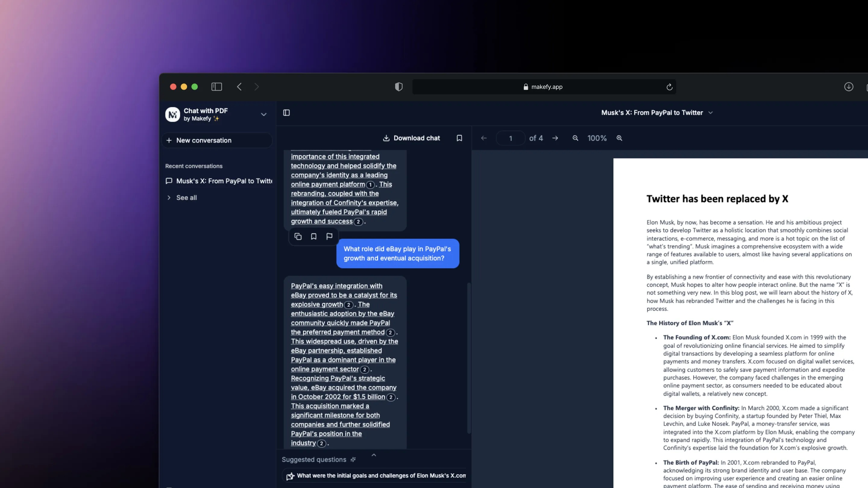Click the flag/report icon in chat
Viewport: 868px width, 488px height.
coord(329,236)
